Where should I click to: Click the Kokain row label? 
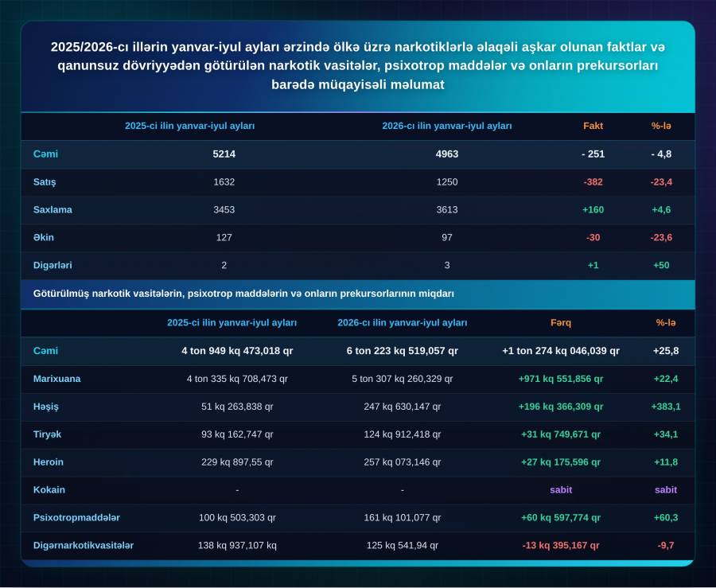49,490
